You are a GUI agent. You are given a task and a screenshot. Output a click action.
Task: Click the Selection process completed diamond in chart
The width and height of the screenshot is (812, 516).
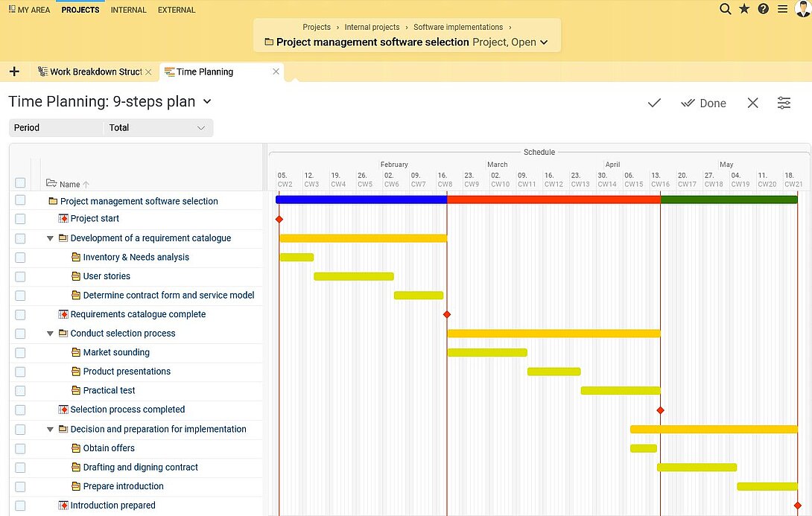pos(660,410)
